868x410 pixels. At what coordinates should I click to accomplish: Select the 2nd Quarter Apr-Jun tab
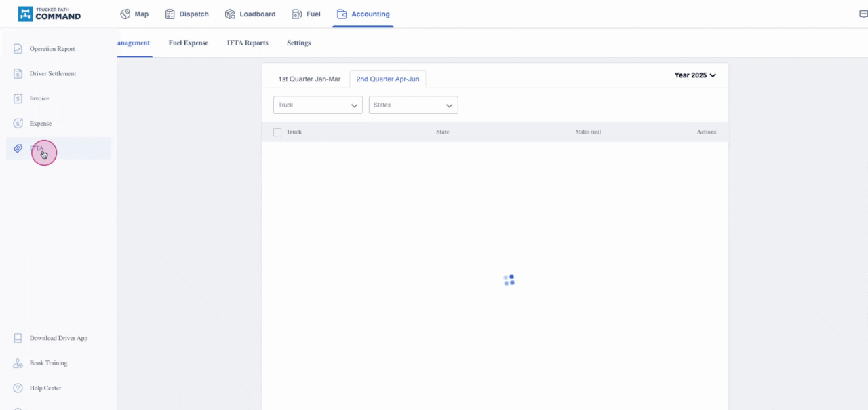pyautogui.click(x=388, y=79)
